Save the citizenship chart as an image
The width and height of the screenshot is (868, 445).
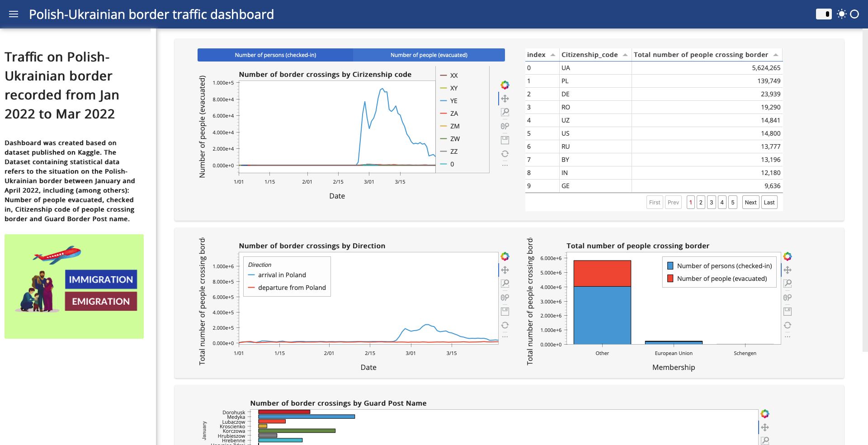pyautogui.click(x=505, y=140)
